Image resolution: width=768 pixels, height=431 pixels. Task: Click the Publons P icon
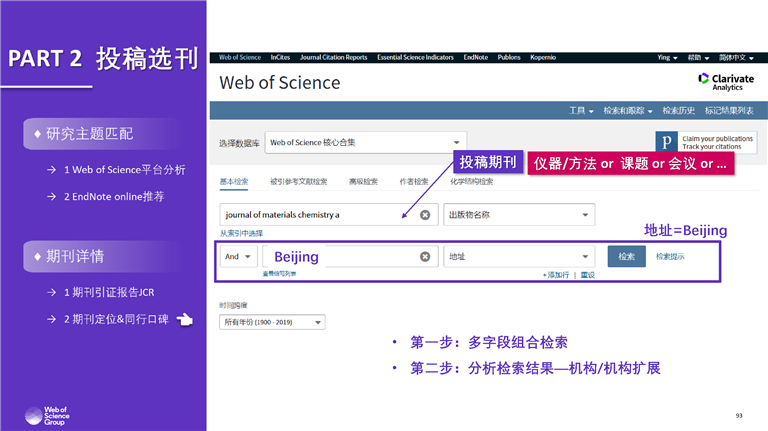tap(667, 142)
